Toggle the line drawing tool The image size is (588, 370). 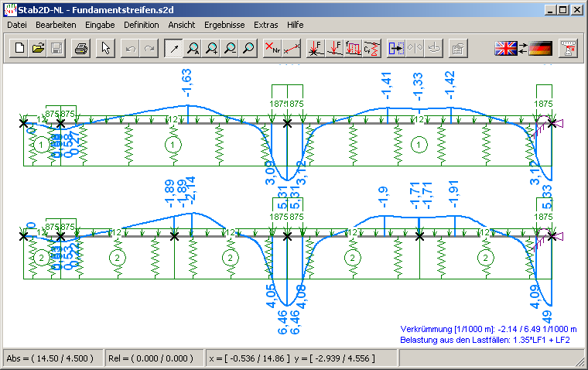click(x=174, y=49)
